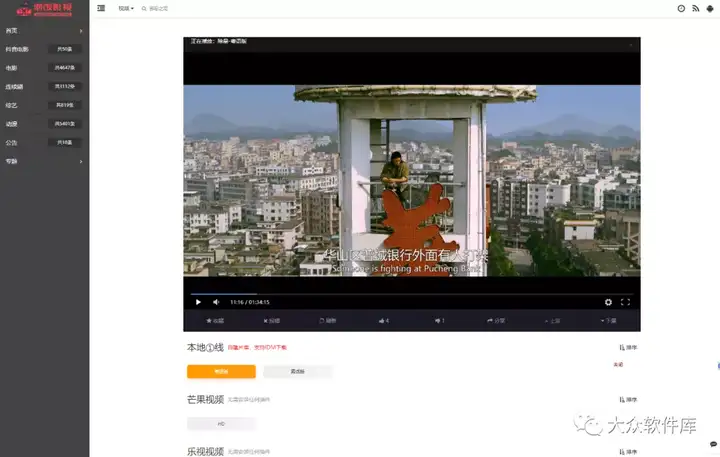Screen dimensions: 720x457
Task: Sort episodes in the 芒果视频 section
Action: (x=628, y=400)
